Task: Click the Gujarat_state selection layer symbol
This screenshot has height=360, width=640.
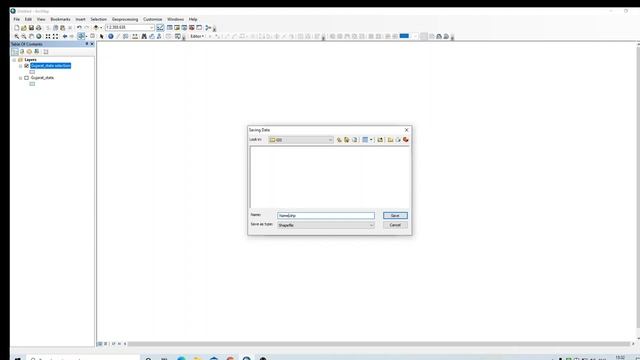Action: (x=32, y=72)
